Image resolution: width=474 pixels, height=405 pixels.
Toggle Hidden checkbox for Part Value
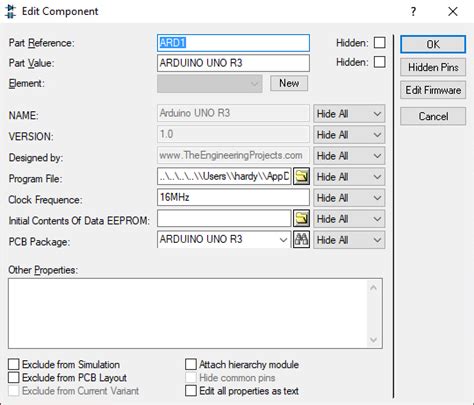click(380, 62)
